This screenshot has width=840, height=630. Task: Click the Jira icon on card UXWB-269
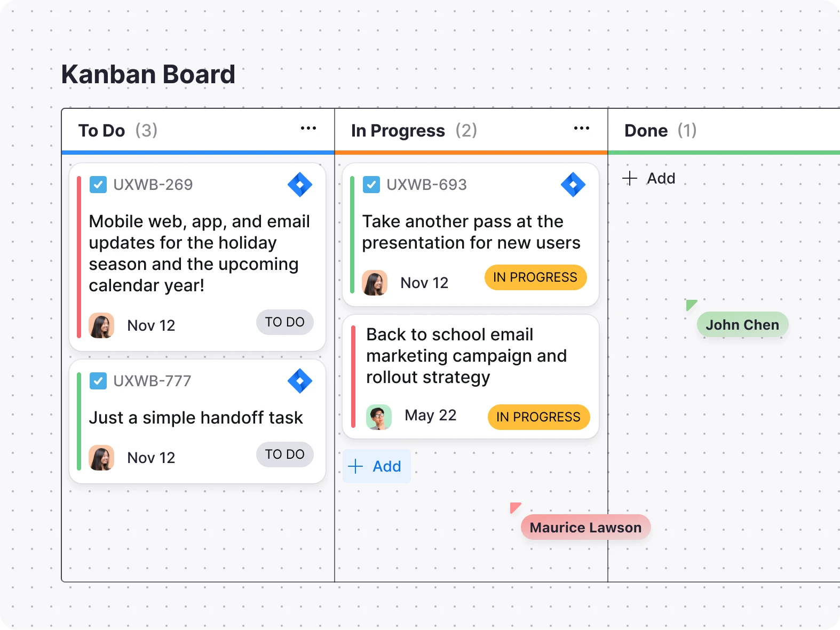pyautogui.click(x=300, y=185)
